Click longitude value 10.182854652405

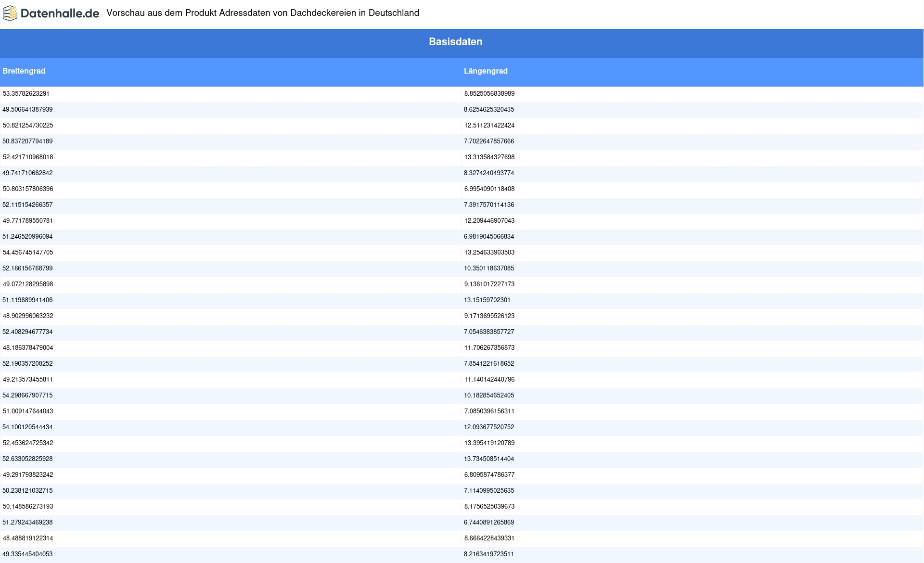click(x=489, y=396)
